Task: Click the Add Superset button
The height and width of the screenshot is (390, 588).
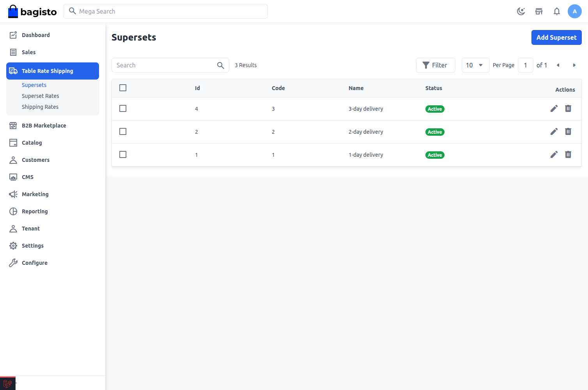Action: coord(556,37)
